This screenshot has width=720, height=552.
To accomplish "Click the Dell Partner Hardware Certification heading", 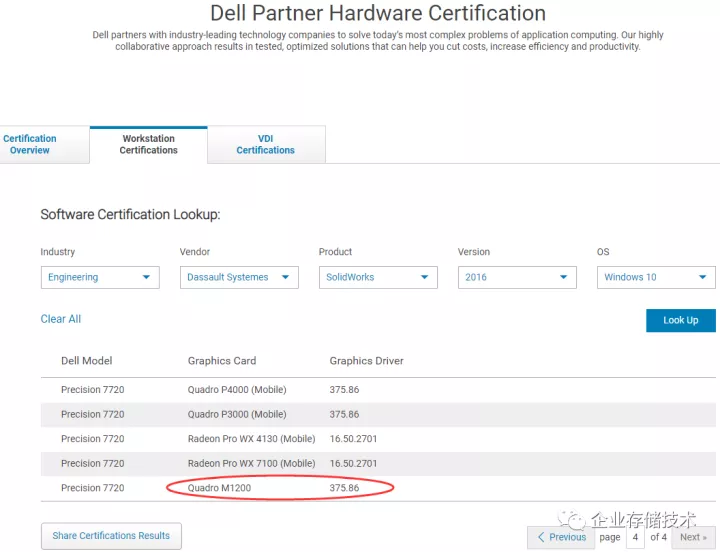I will click(378, 13).
